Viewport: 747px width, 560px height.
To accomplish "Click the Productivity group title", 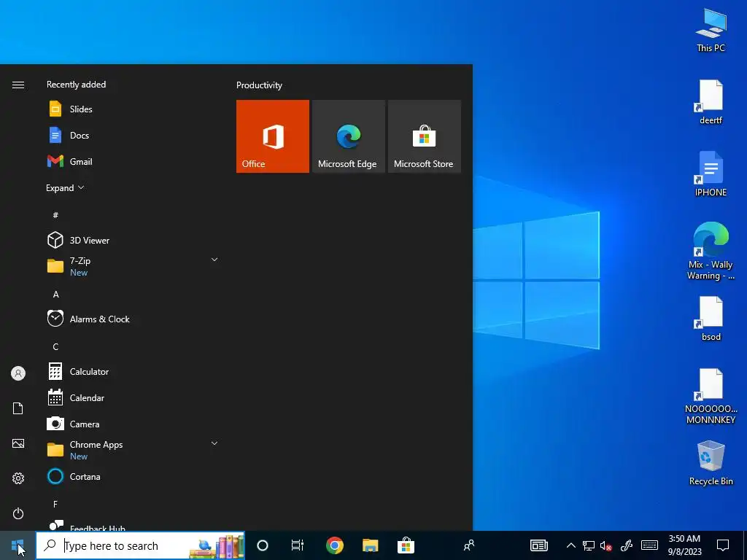I will tap(259, 85).
